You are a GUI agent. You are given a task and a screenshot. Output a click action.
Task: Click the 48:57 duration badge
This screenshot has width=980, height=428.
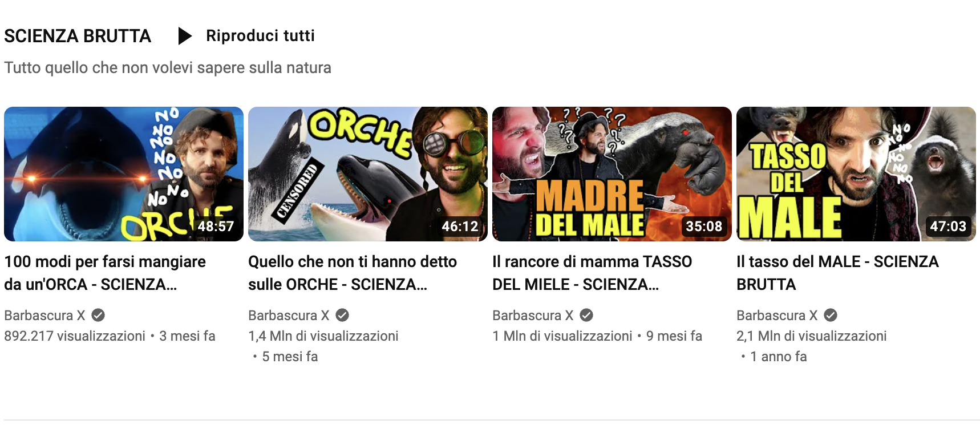(216, 227)
